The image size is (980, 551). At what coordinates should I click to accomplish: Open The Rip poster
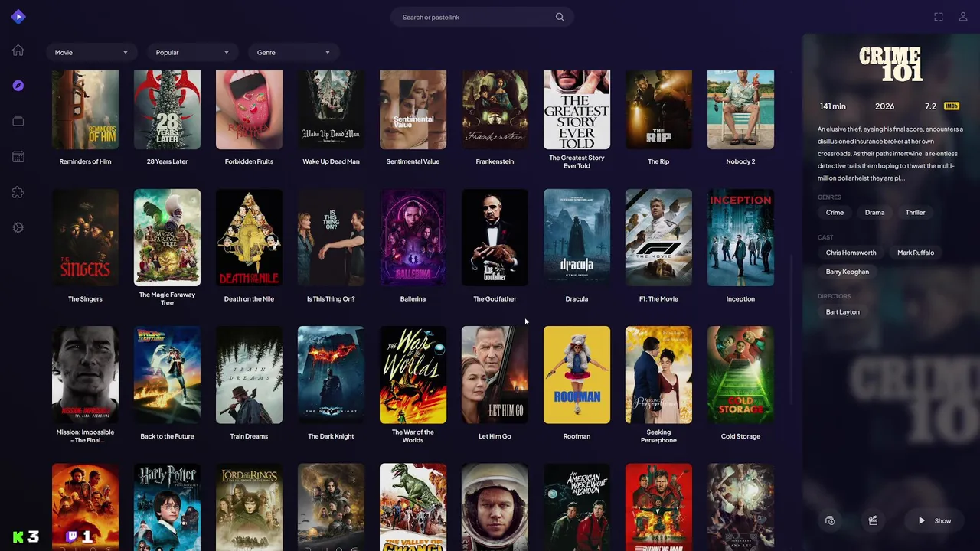[x=658, y=109]
